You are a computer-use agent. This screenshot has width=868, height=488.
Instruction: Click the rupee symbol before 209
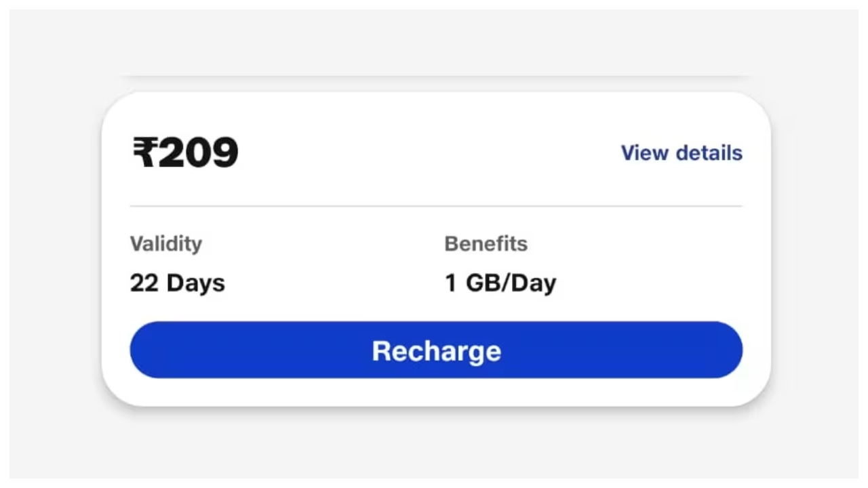point(144,152)
